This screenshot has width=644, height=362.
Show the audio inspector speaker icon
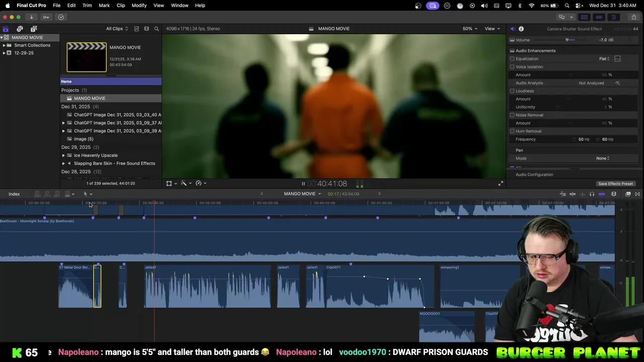point(512,29)
